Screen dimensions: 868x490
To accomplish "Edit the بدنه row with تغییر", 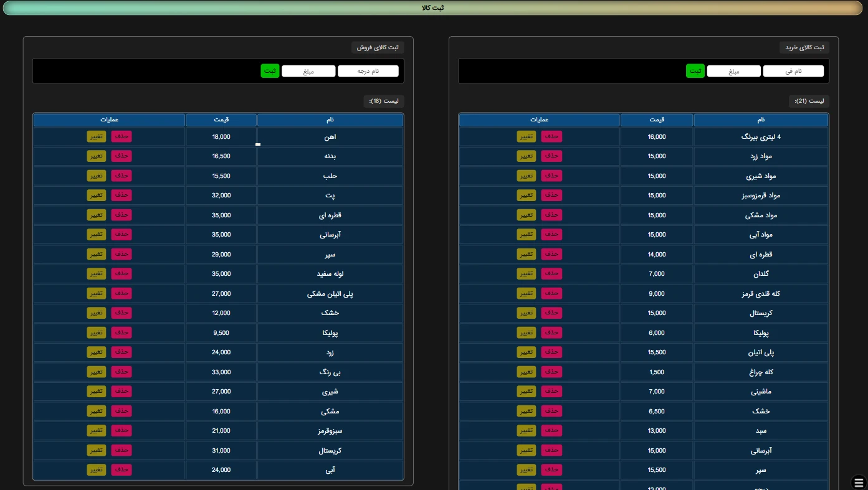I will coord(96,156).
